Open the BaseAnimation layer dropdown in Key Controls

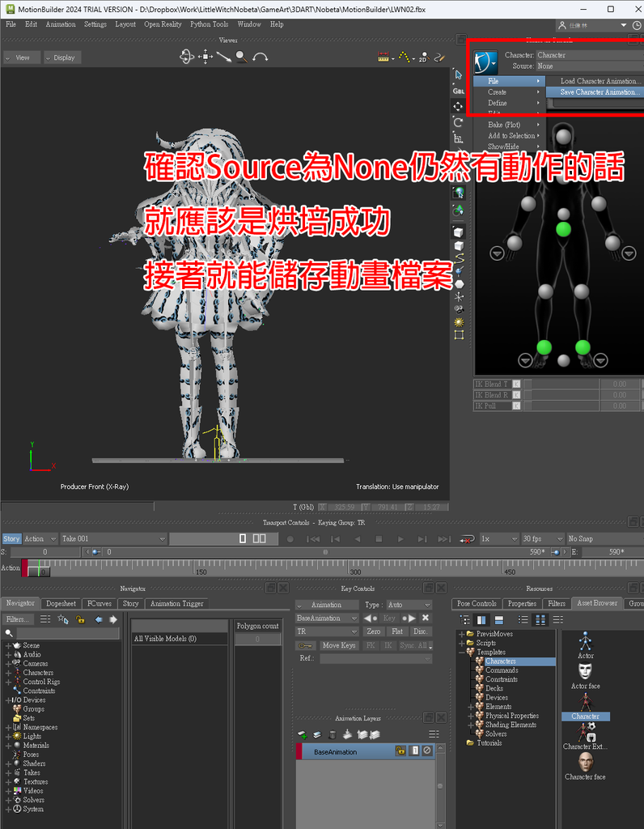point(327,618)
